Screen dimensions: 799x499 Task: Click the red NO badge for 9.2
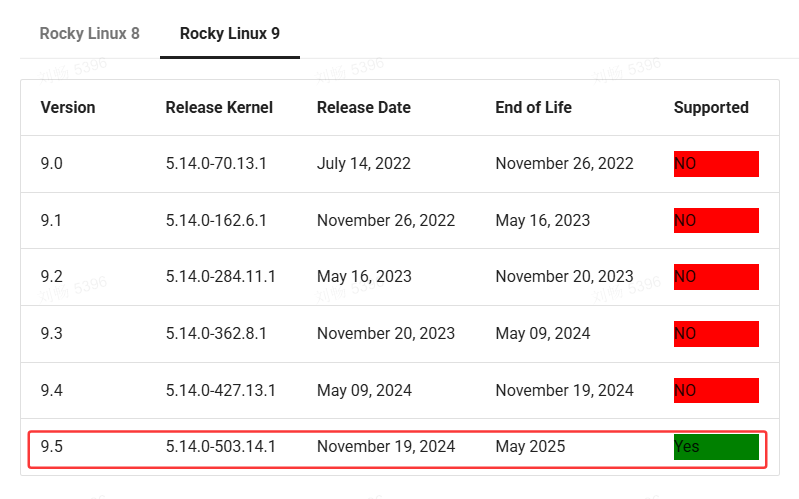click(716, 277)
